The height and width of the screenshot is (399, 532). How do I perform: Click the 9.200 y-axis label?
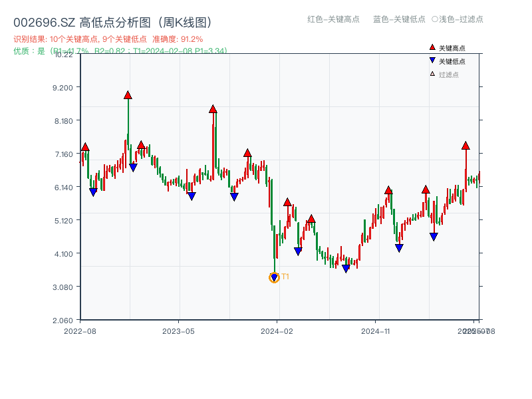(63, 88)
